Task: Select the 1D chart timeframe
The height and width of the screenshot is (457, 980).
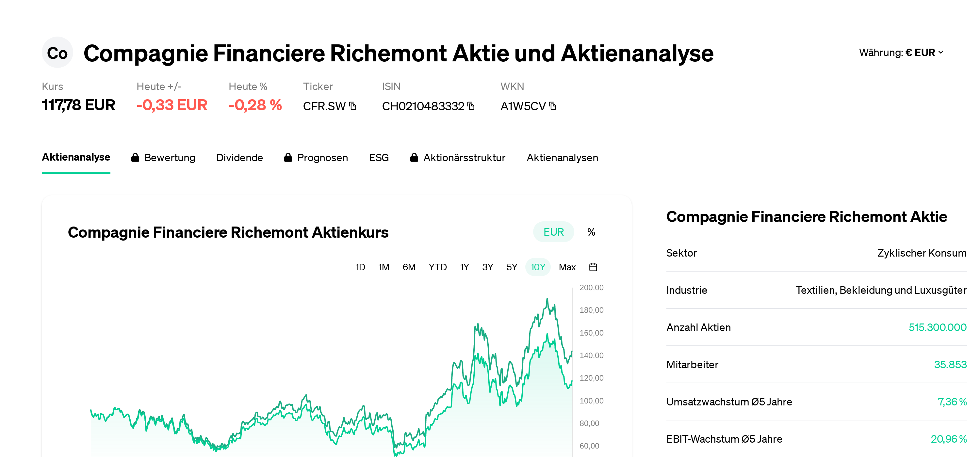Action: (x=360, y=267)
